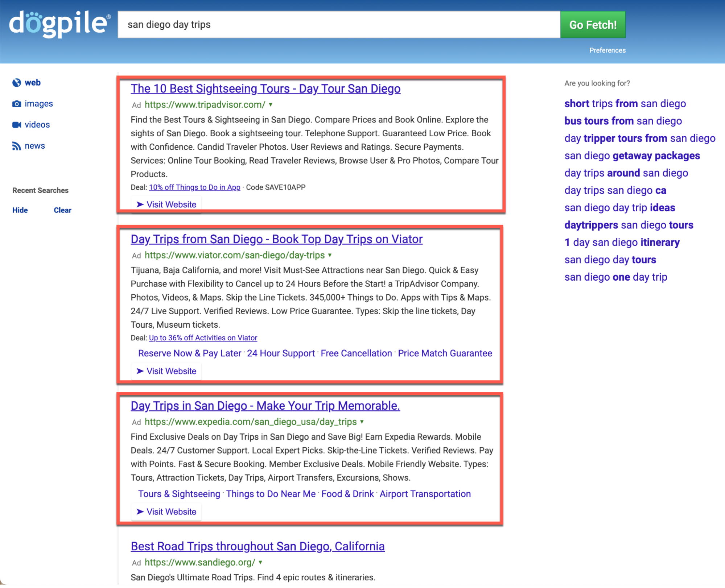Expand the dropdown arrow beside viator.com URL
The height and width of the screenshot is (588, 725).
click(330, 255)
